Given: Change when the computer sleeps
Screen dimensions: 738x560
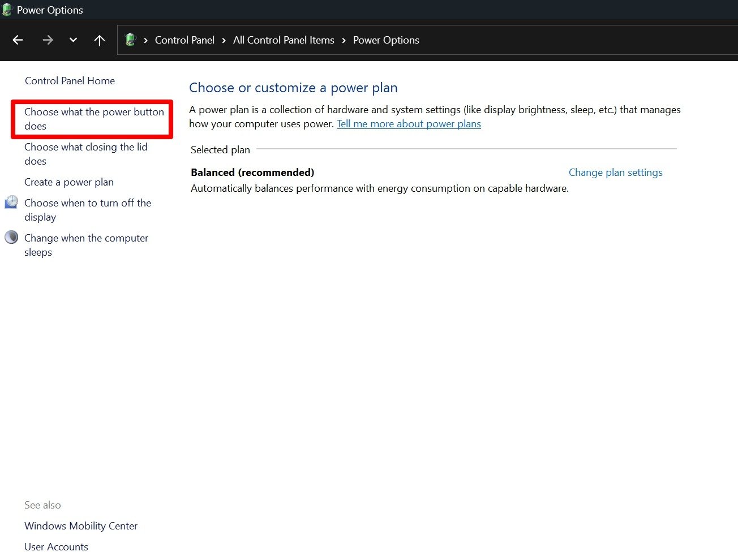Looking at the screenshot, I should [x=86, y=245].
